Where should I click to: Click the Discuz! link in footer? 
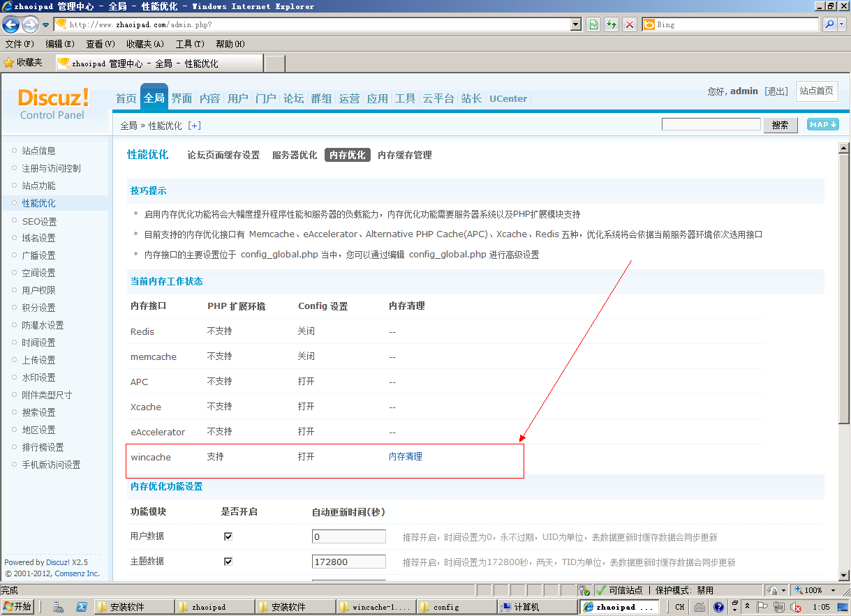[x=58, y=562]
